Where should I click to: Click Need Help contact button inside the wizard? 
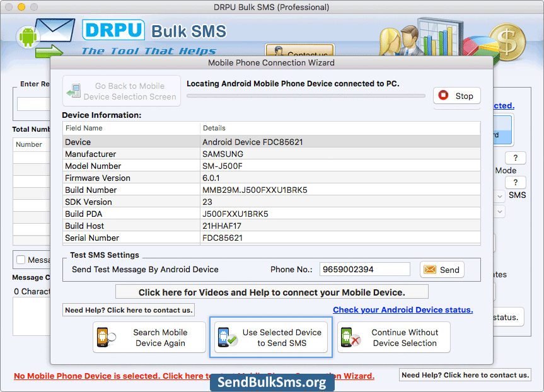tap(128, 310)
